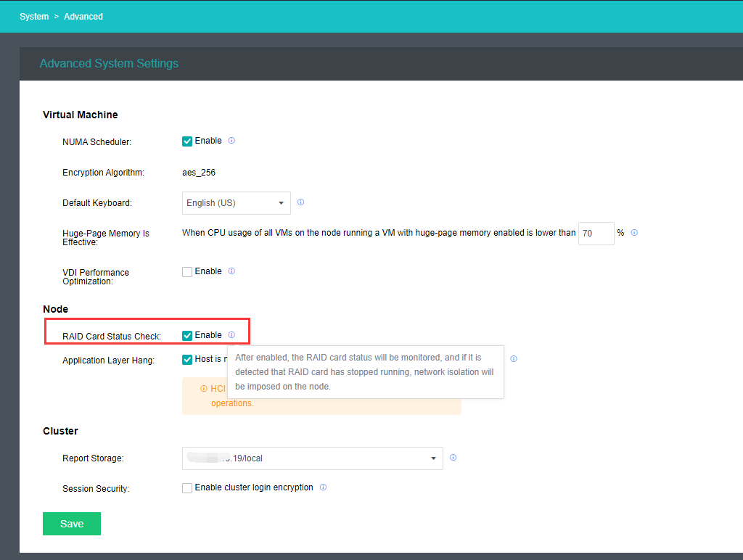Click the Save button
The image size is (743, 560).
click(x=71, y=523)
